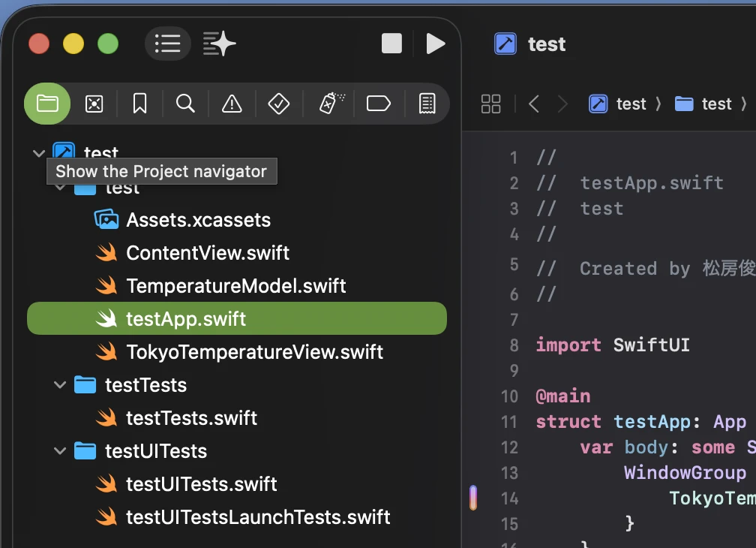Viewport: 756px width, 548px height.
Task: Toggle the navigator sidebar list button
Action: pyautogui.click(x=167, y=44)
